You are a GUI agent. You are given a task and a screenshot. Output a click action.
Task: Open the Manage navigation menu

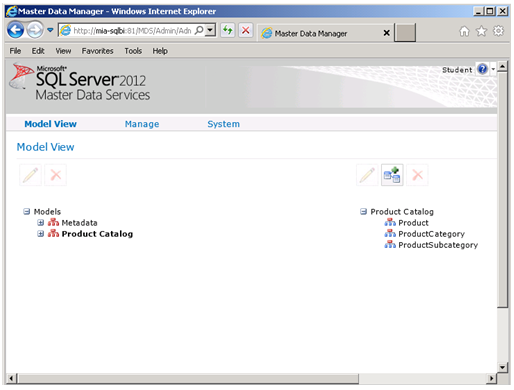[142, 124]
